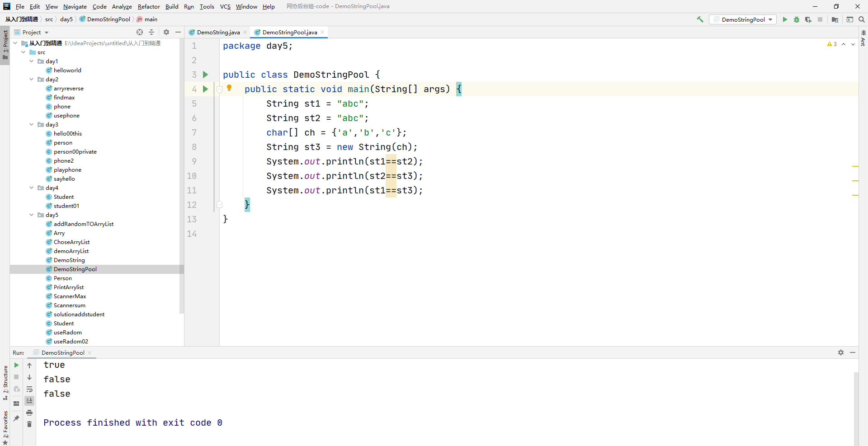Fold the main method at line 4
Viewport: 868px width, 446px height.
point(219,89)
